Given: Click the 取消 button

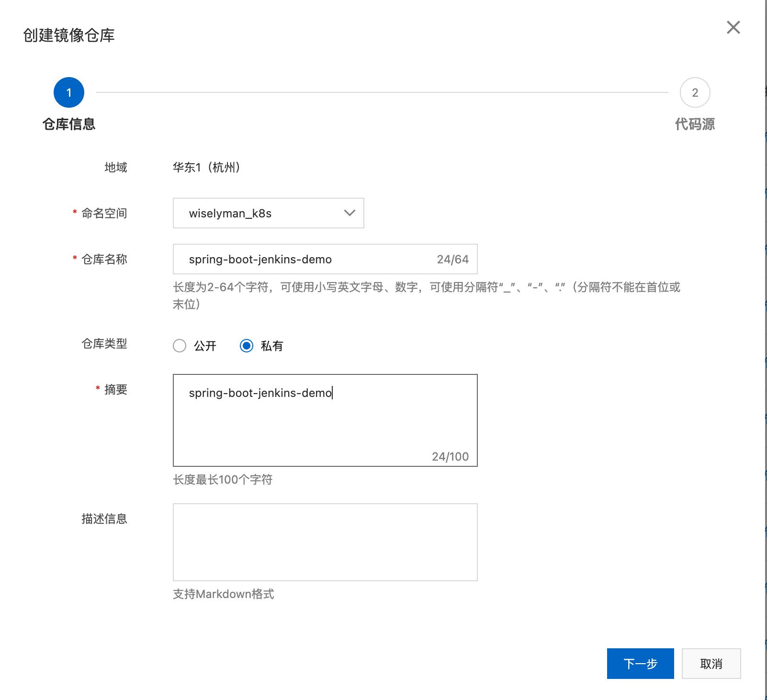Looking at the screenshot, I should [x=711, y=664].
